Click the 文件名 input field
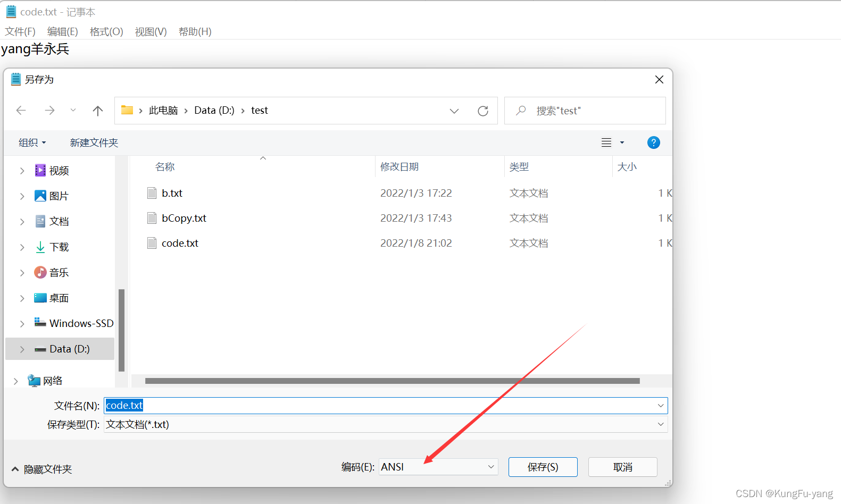The width and height of the screenshot is (841, 504). pyautogui.click(x=386, y=406)
